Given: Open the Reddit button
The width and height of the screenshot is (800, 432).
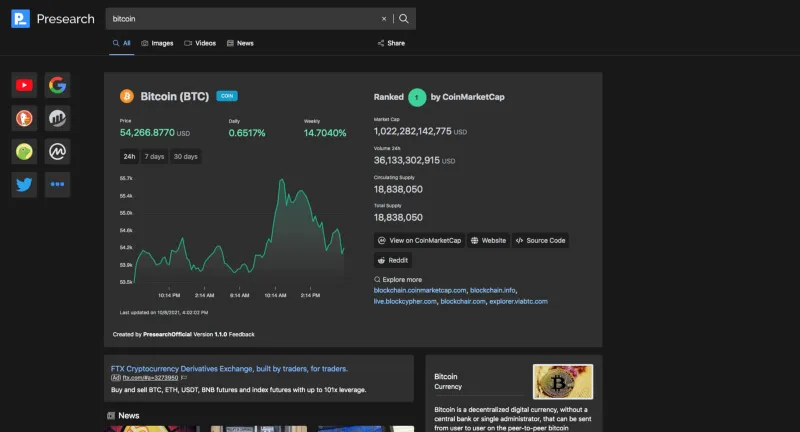Looking at the screenshot, I should pos(393,261).
